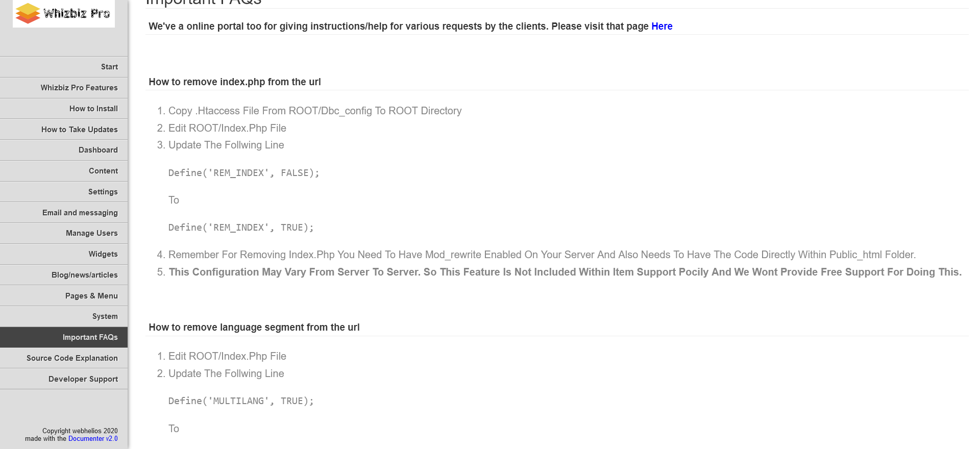Open How to Install page

(64, 109)
